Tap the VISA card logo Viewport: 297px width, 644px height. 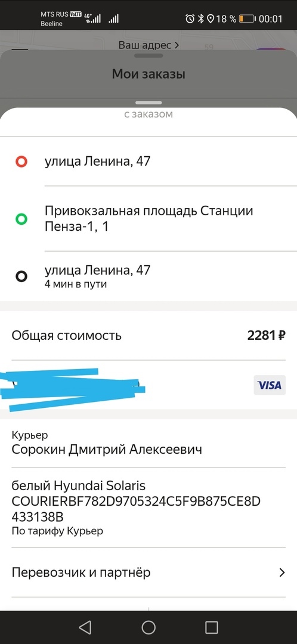pos(270,385)
